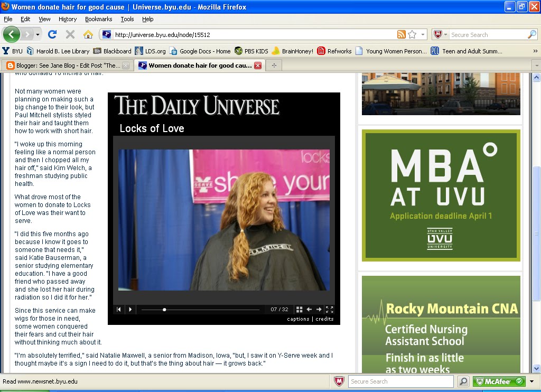Open the BrainHoney! bookmark
The image size is (541, 392).
(x=293, y=51)
